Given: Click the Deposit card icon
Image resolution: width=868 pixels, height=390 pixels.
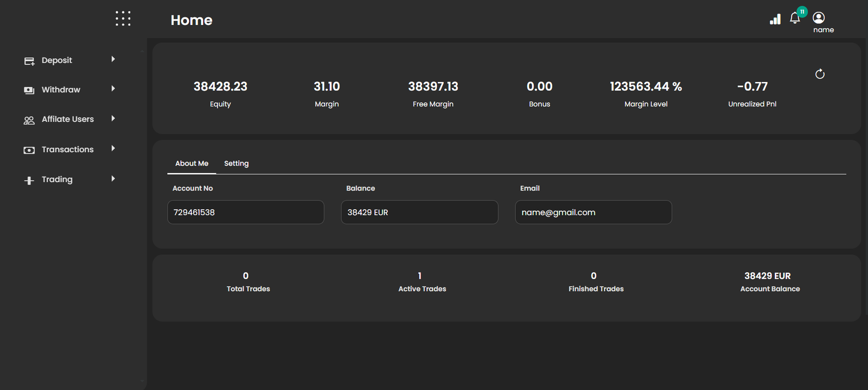Looking at the screenshot, I should [29, 61].
